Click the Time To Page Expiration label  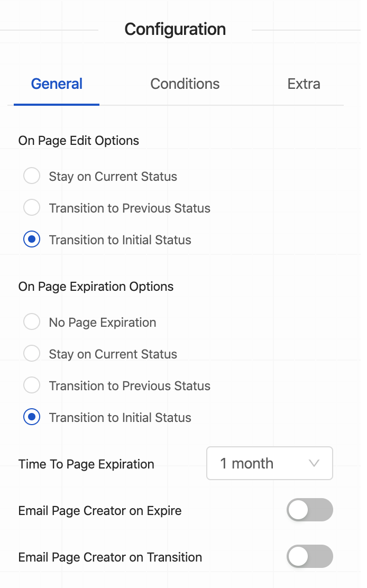tap(86, 464)
